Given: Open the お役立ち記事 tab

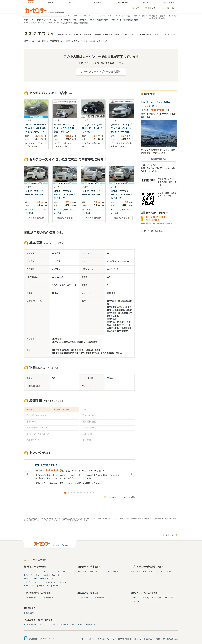Looking at the screenshot, I should coord(169,3).
